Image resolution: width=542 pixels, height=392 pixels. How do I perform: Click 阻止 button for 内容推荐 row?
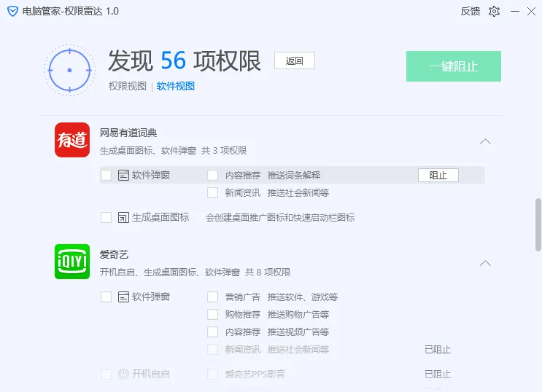pyautogui.click(x=438, y=175)
